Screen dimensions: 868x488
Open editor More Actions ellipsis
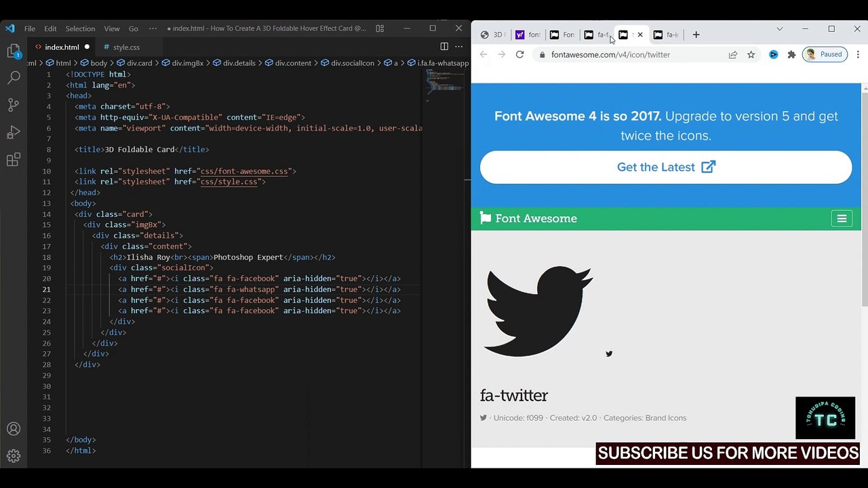(x=459, y=47)
